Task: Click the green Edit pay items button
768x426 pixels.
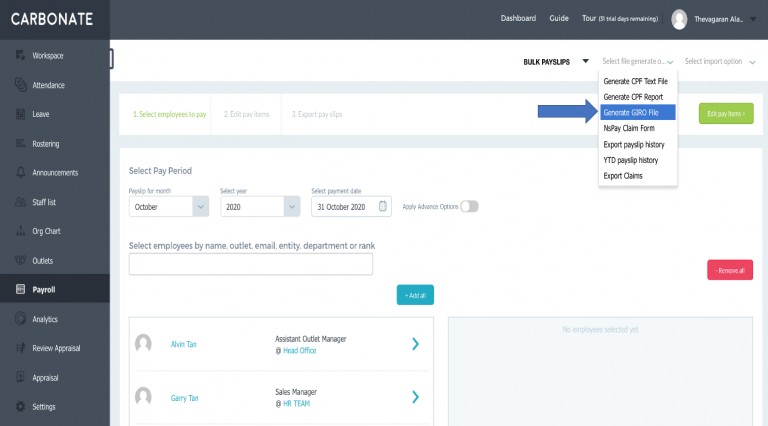Action: [x=726, y=114]
